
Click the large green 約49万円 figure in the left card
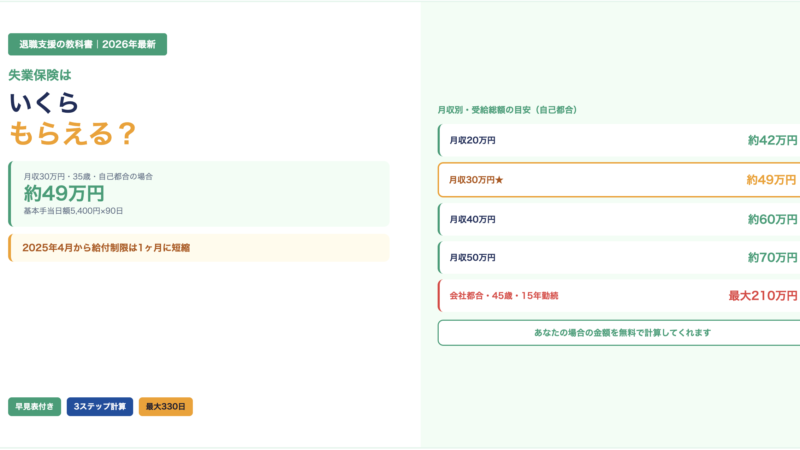[x=64, y=193]
